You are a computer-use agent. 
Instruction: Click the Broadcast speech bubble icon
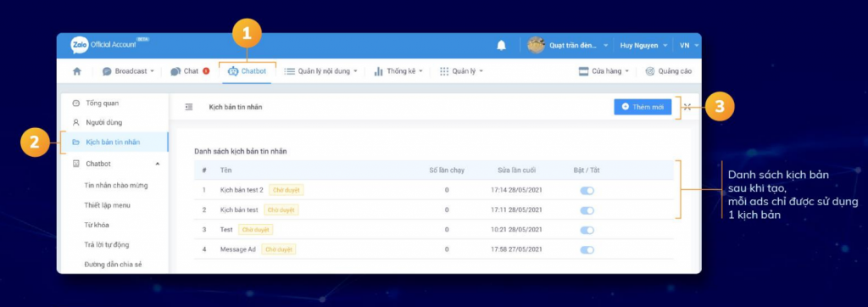(x=108, y=71)
